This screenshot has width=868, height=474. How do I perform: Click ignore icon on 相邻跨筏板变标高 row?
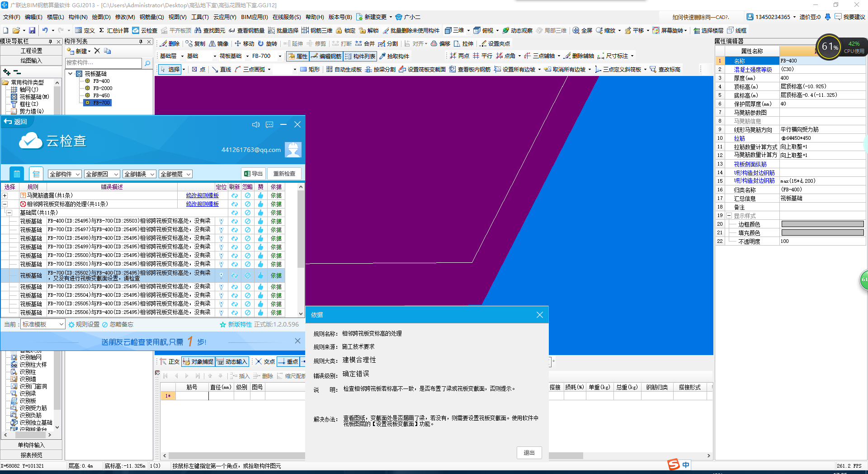(247, 204)
